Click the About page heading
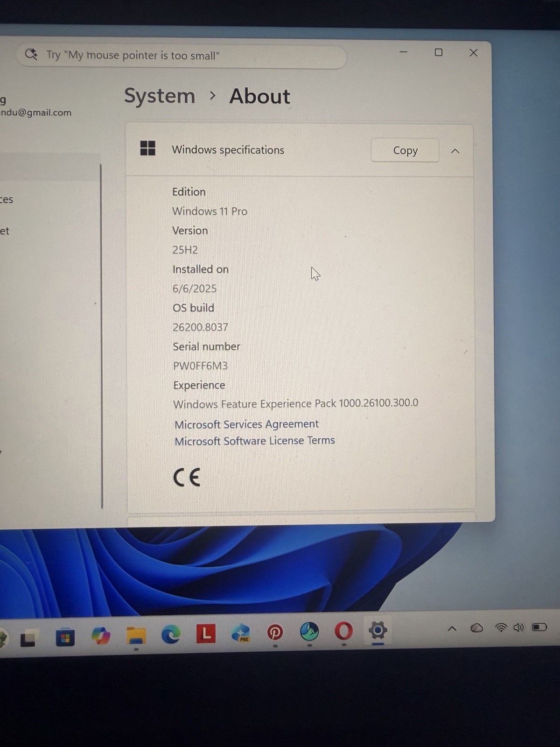The image size is (560, 747). pos(259,96)
